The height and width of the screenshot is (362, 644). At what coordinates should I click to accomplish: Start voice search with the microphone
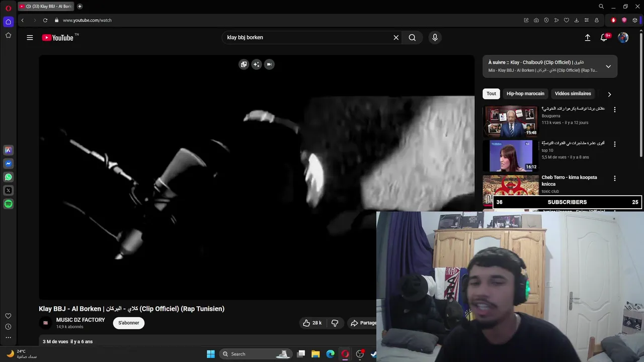coord(435,38)
